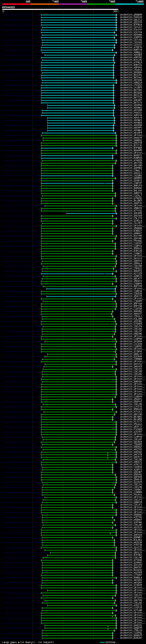Click the query end position 381
Image resolution: width=146 pixels, height=644 pixels.
(x=115, y=11)
